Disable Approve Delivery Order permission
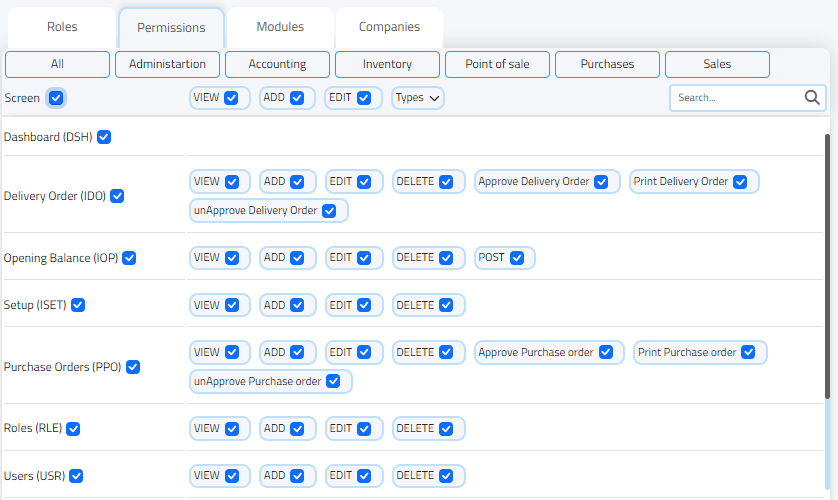 point(601,182)
